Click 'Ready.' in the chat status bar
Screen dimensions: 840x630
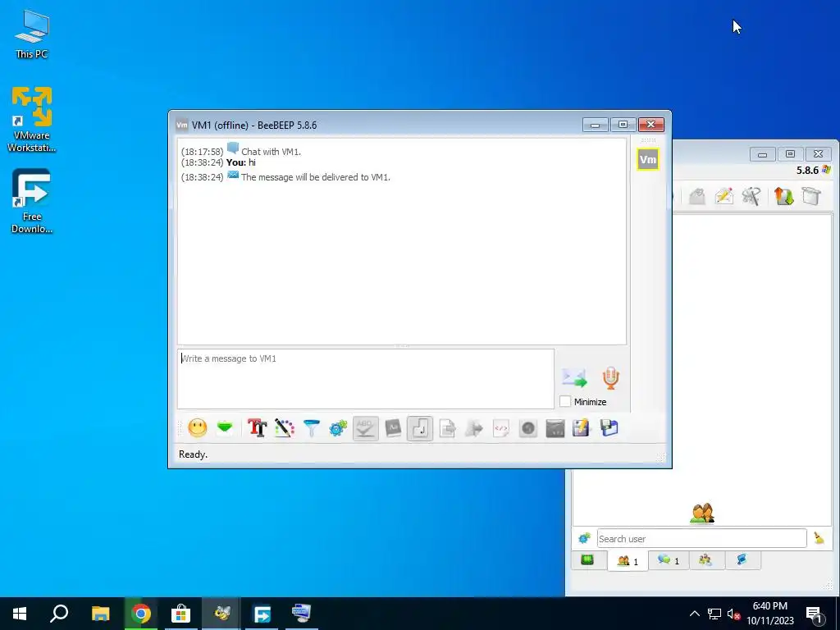(194, 454)
